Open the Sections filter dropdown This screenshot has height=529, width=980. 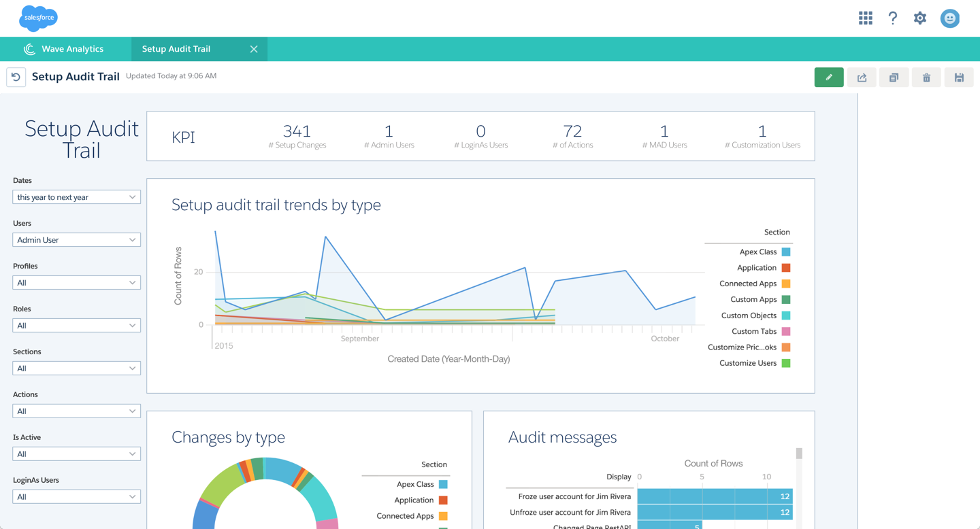click(76, 368)
